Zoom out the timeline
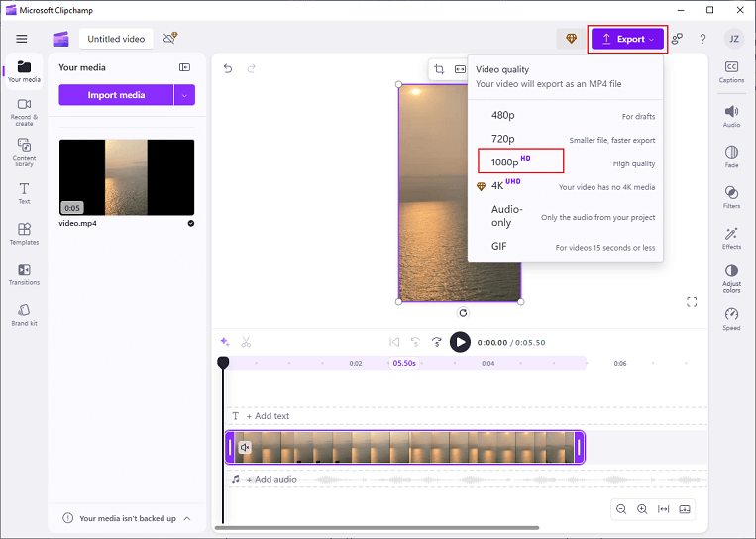The width and height of the screenshot is (756, 539). tap(621, 509)
